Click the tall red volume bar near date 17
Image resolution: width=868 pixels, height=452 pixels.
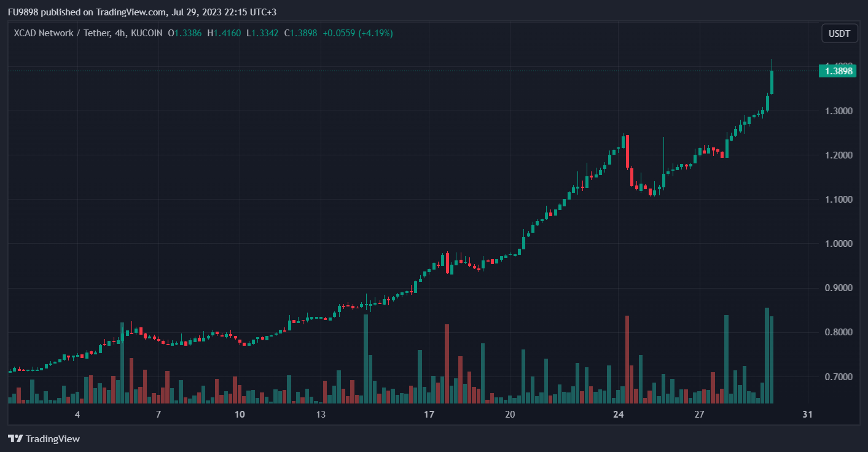tap(447, 364)
